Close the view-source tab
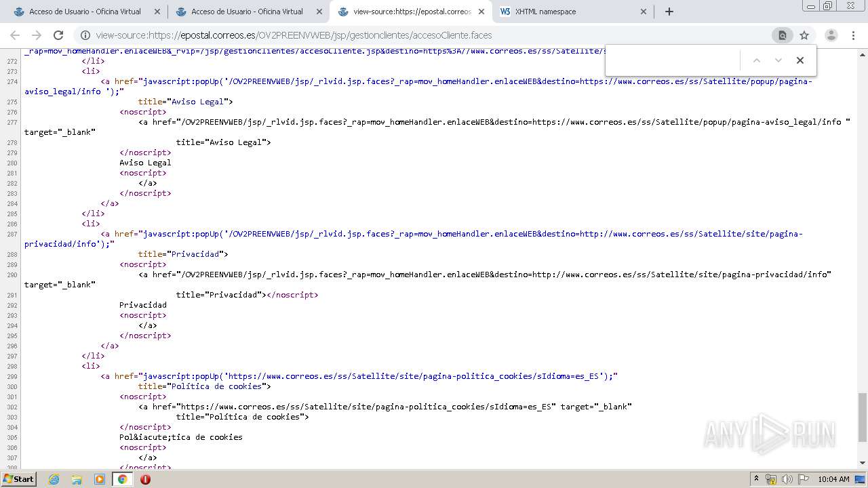The height and width of the screenshot is (488, 868). coord(481,12)
